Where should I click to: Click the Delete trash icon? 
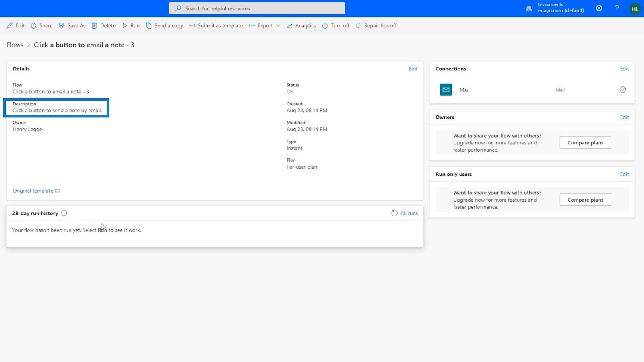click(x=94, y=25)
